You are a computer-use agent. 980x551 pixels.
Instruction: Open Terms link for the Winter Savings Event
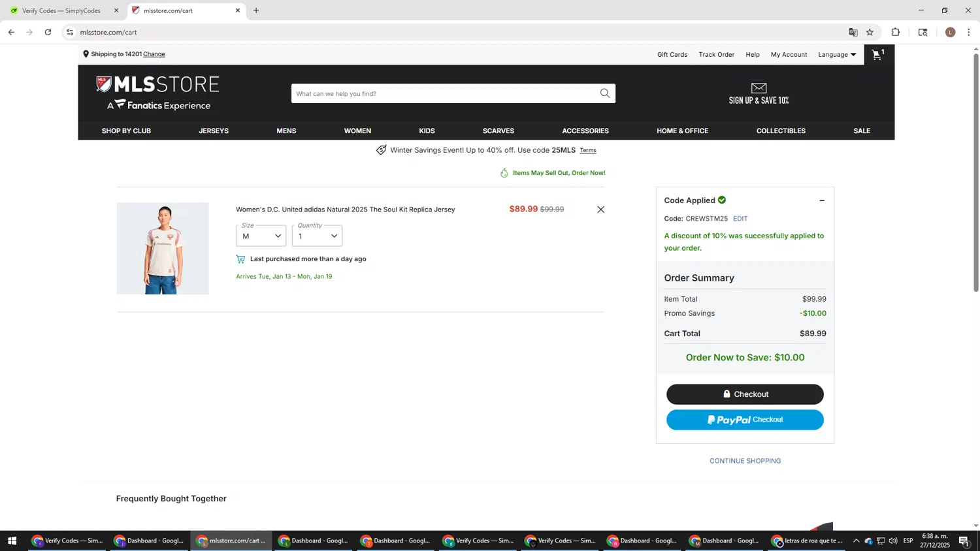[588, 151]
